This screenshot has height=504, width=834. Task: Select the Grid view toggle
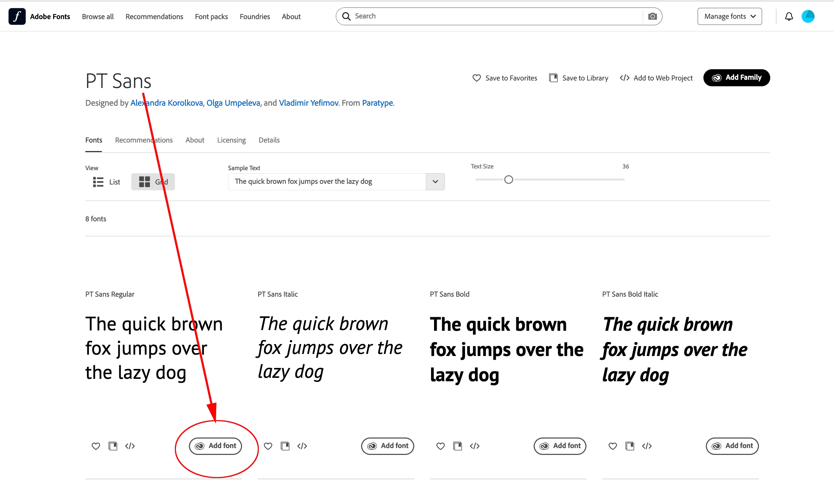coord(153,182)
